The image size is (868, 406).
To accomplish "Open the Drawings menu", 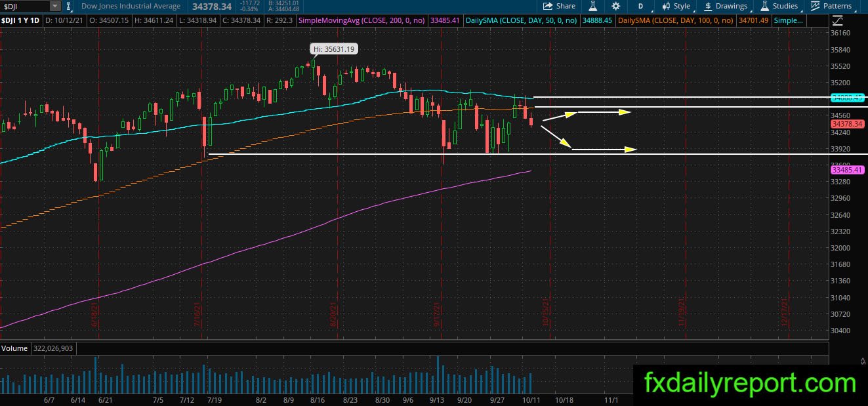I will point(726,6).
